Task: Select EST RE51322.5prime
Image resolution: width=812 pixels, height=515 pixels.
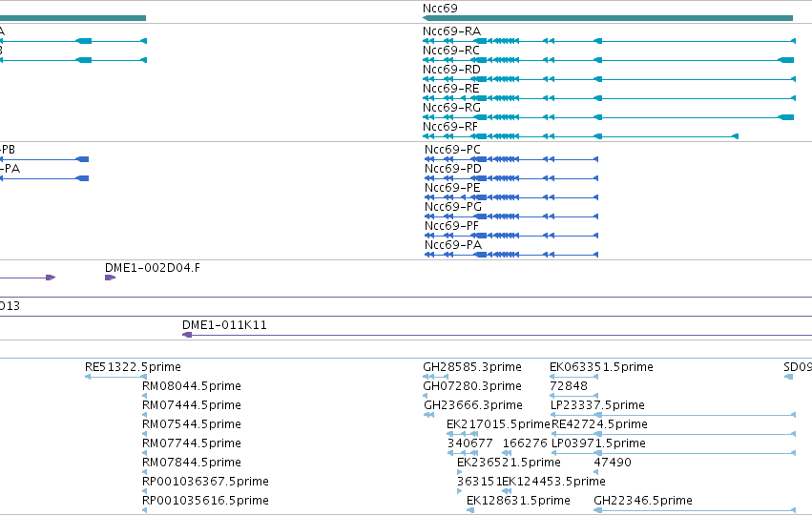Action: coord(133,367)
